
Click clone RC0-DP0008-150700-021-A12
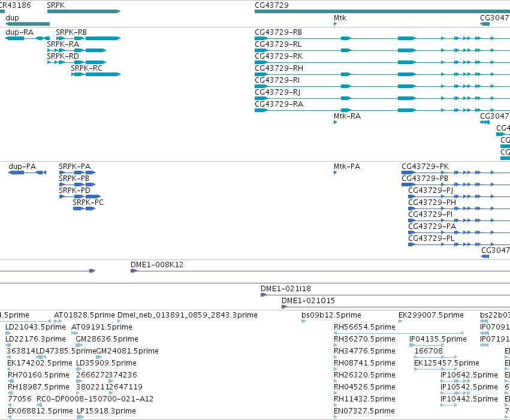[x=95, y=399]
